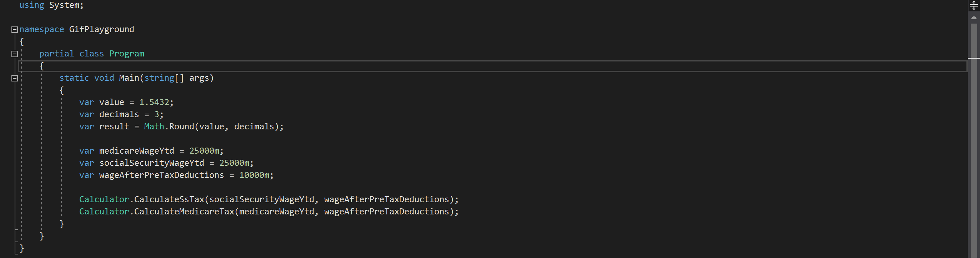The width and height of the screenshot is (980, 258).
Task: Click the Round method name
Action: tap(181, 126)
